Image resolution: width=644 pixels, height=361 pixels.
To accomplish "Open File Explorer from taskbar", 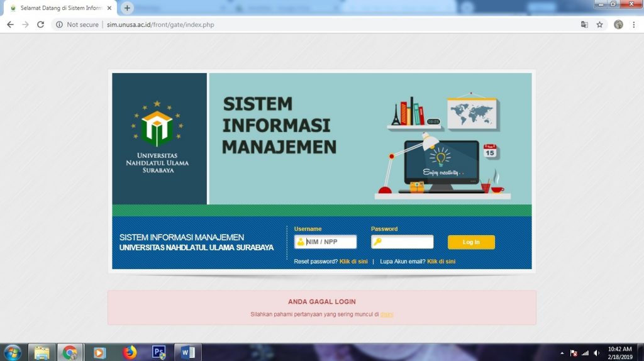I will click(42, 352).
